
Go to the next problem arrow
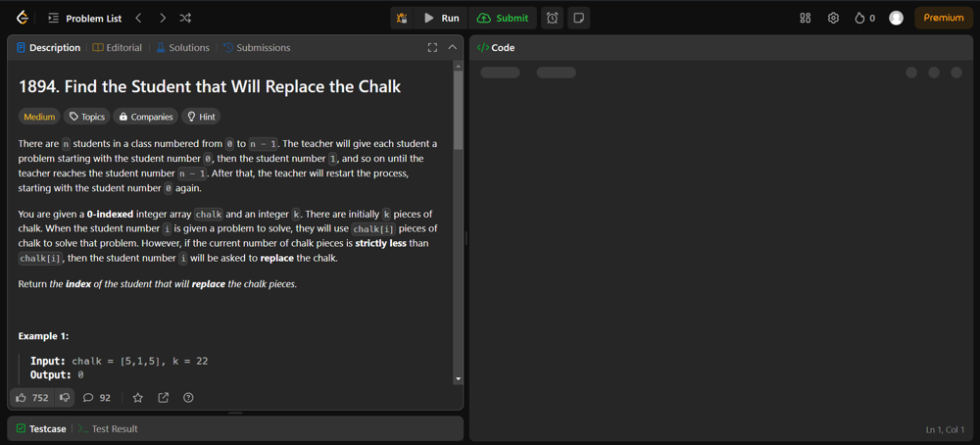(x=163, y=18)
